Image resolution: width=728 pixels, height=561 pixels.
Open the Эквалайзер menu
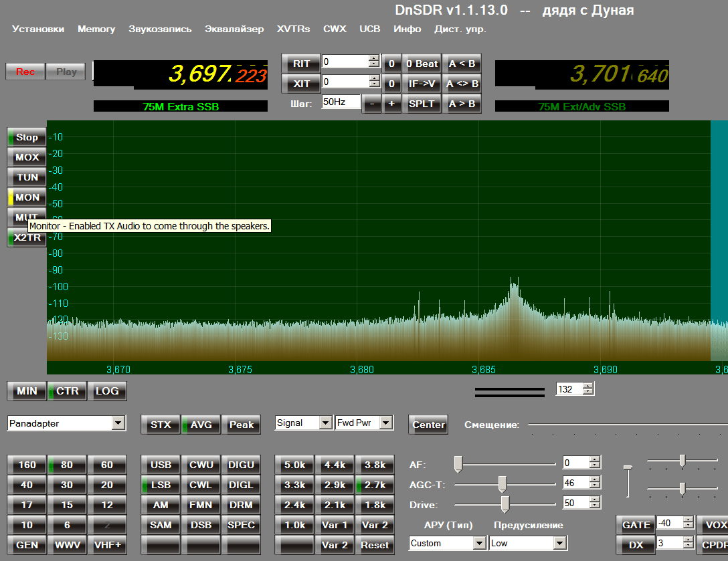[x=234, y=29]
